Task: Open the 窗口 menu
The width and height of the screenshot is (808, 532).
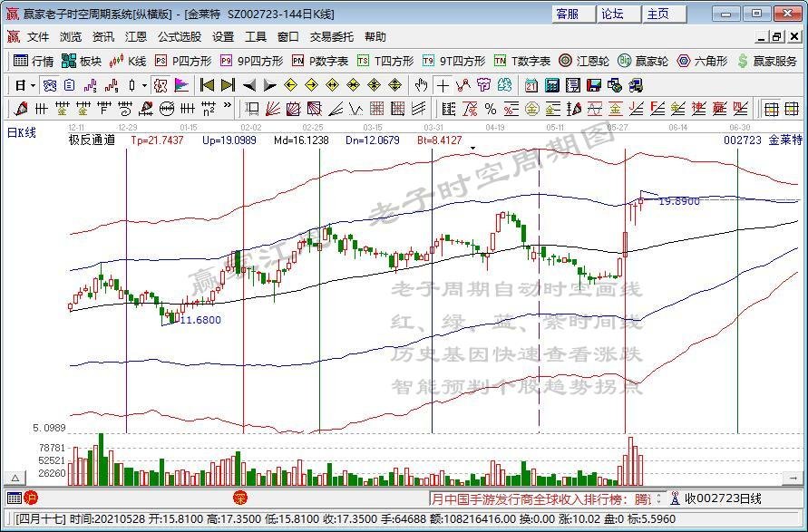Action: [288, 37]
